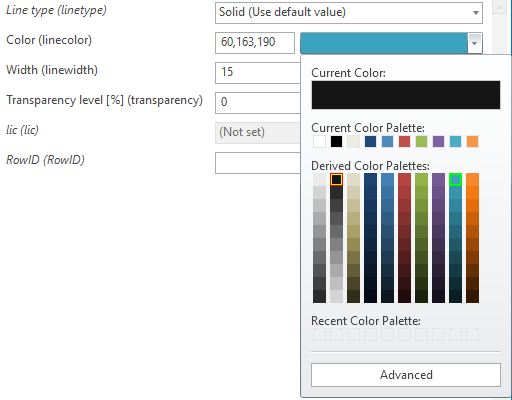512x400 pixels.
Task: Click the Transparency level [%] label
Action: click(104, 100)
